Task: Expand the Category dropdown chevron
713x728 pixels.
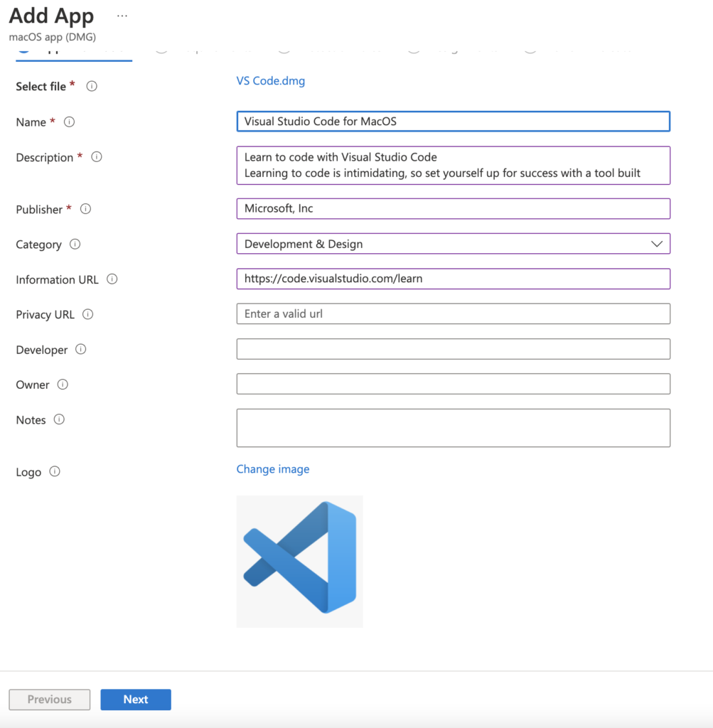Action: coord(656,244)
